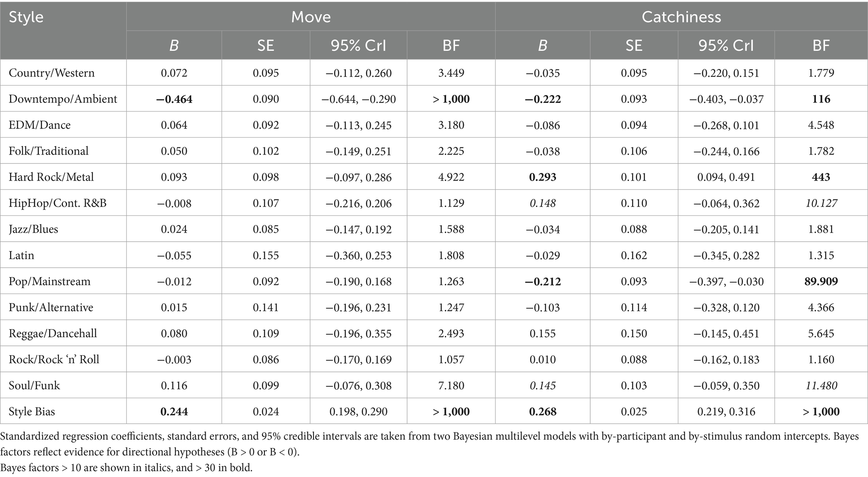Click the HipHop/Cont. R&B style cell
The image size is (868, 477).
pos(58,203)
